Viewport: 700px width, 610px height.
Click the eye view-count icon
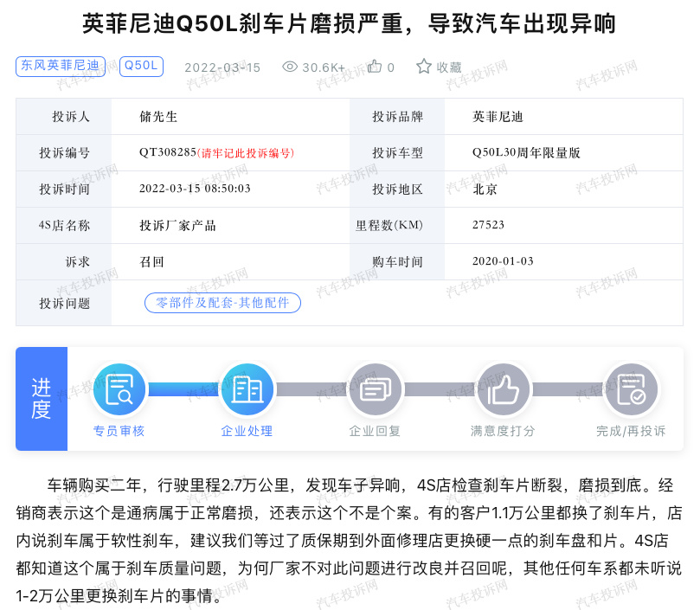coord(290,67)
